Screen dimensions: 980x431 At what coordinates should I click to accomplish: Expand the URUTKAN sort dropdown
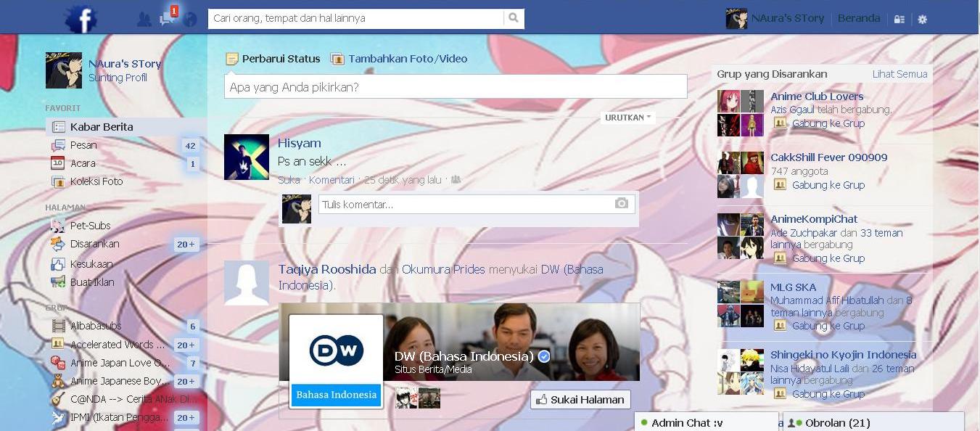point(627,118)
